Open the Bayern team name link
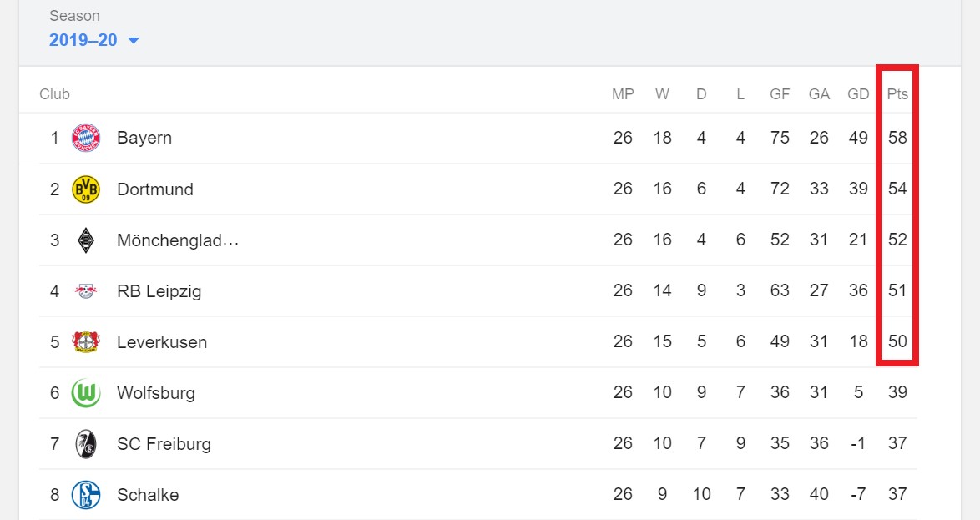This screenshot has width=980, height=520. tap(144, 138)
